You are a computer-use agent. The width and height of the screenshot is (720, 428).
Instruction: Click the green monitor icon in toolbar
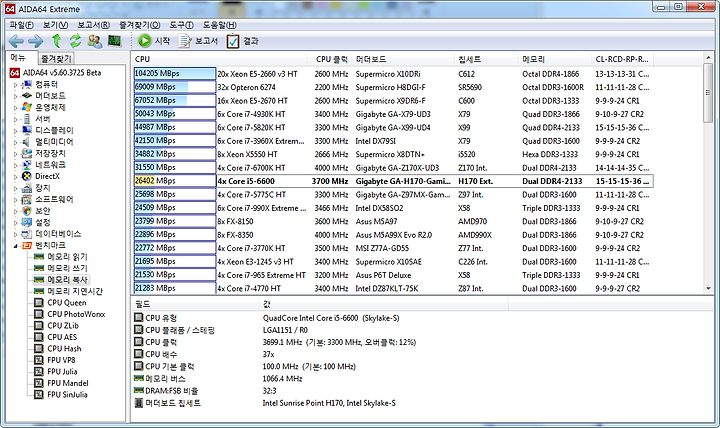114,41
